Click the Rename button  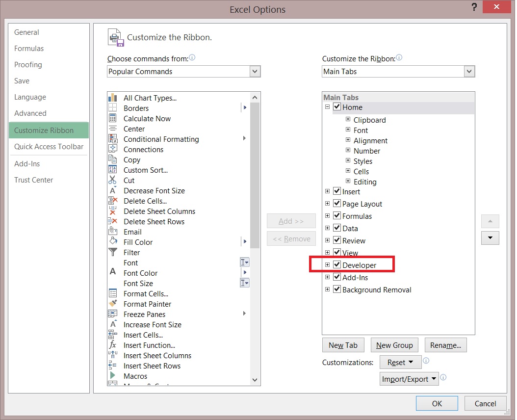pos(445,345)
